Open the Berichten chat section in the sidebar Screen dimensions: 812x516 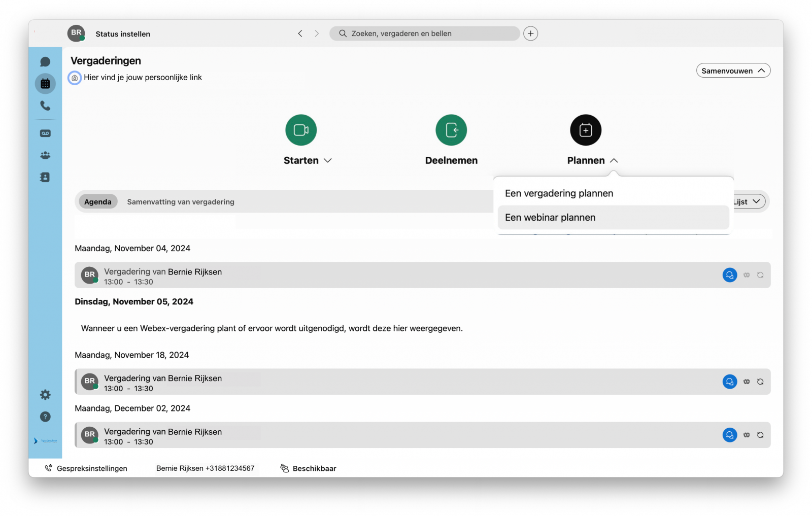(x=45, y=61)
